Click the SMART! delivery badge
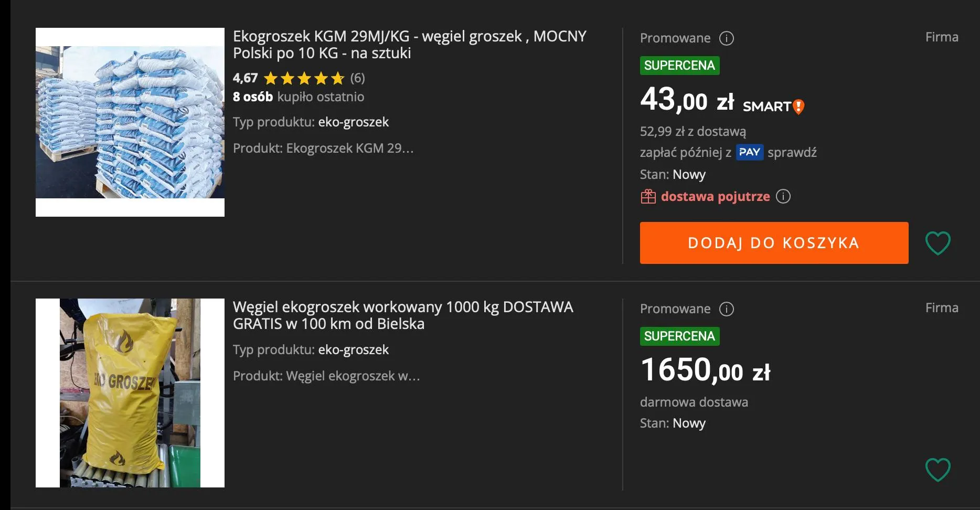The height and width of the screenshot is (510, 980). click(773, 107)
